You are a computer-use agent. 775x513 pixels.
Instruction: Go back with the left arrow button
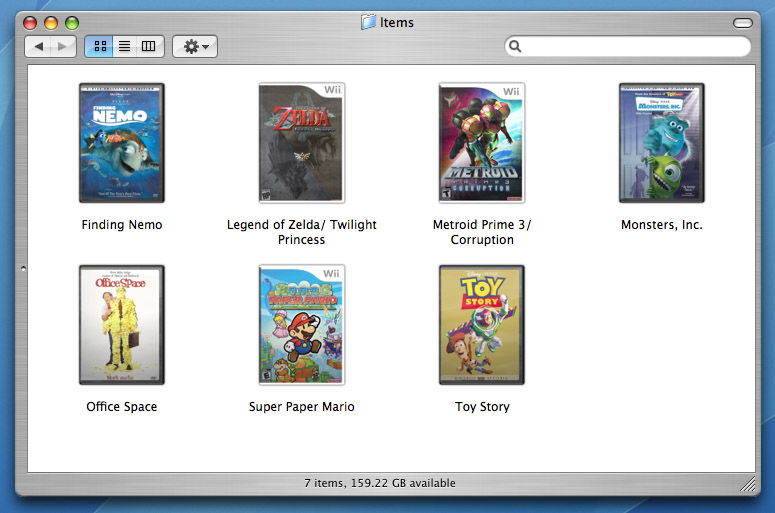(x=38, y=46)
